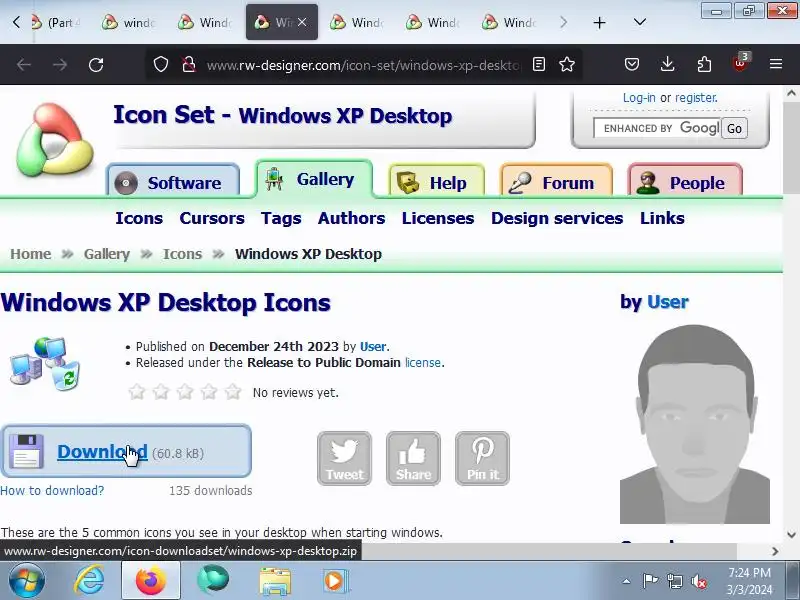
Task: Open the tracking protection shield icon
Action: pyautogui.click(x=161, y=64)
